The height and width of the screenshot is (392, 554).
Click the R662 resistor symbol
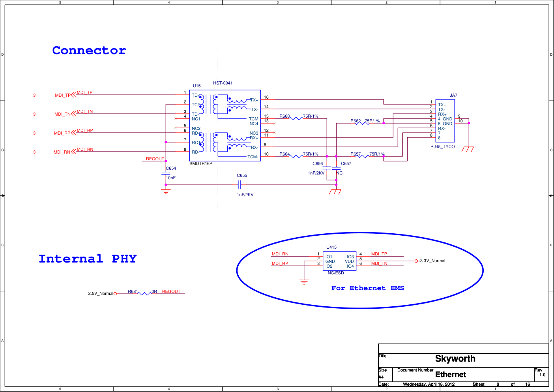click(363, 123)
